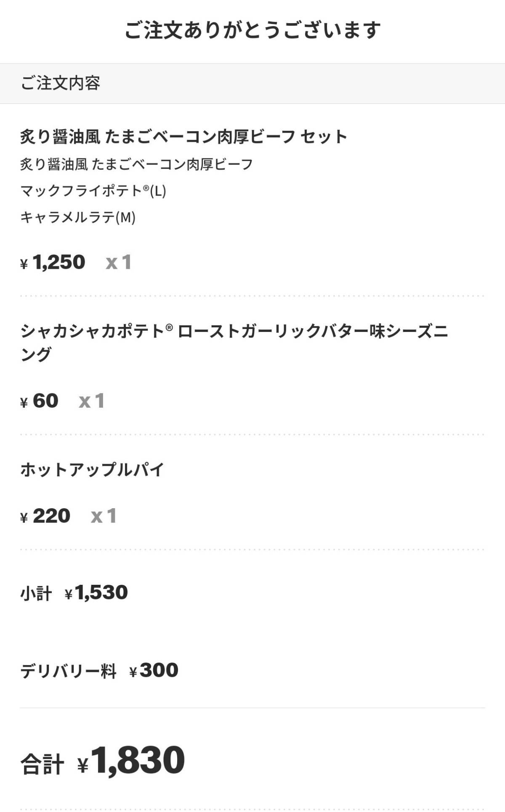Viewport: 505px width, 812px height.
Task: Select the ¥300 delivery fee amount
Action: coord(154,670)
